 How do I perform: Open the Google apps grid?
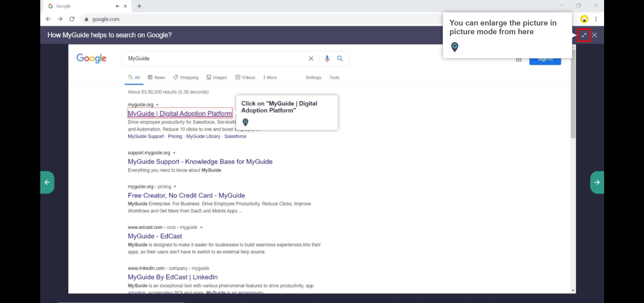tap(519, 60)
